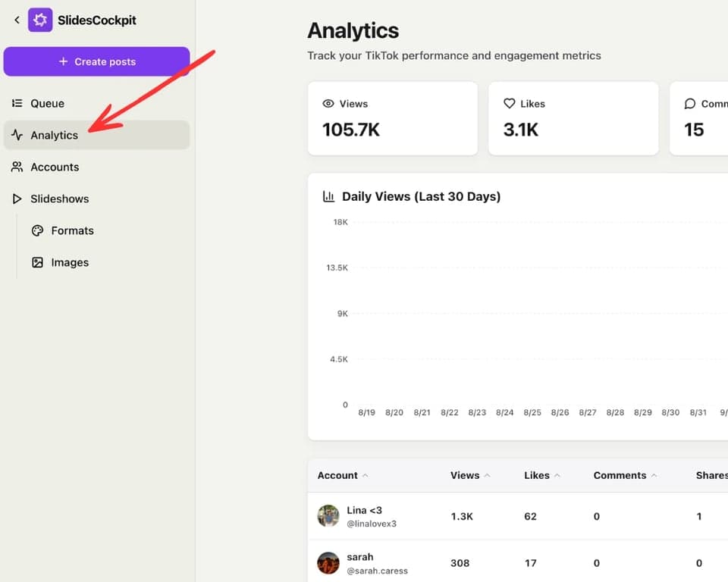Viewport: 728px width, 582px height.
Task: Click the Analytics pulse icon
Action: click(17, 135)
